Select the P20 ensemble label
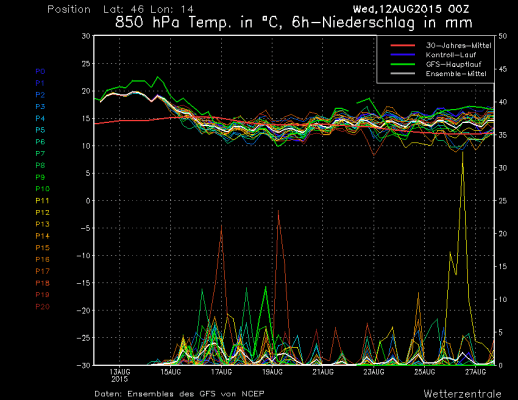 pos(42,306)
